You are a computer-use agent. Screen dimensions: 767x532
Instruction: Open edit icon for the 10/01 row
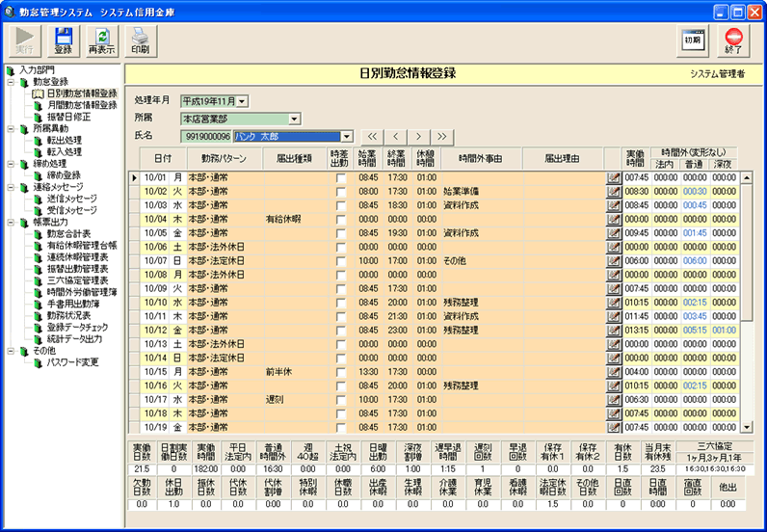(x=613, y=177)
